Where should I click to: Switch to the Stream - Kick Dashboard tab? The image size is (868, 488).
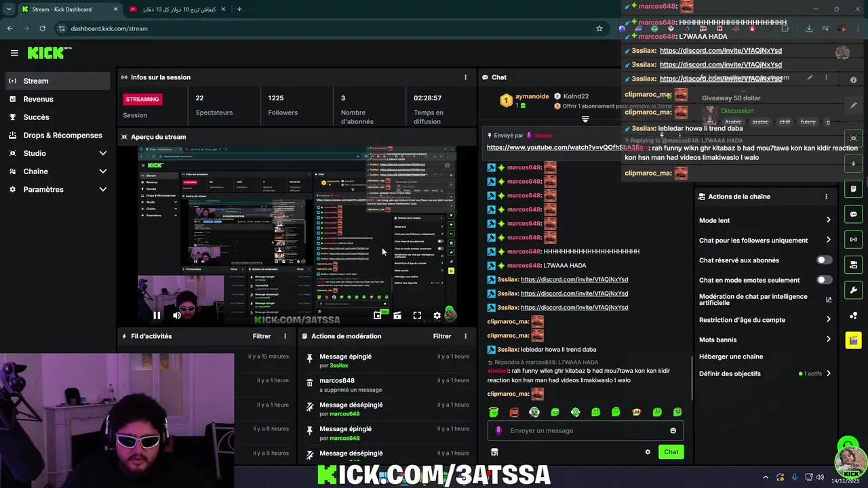(x=68, y=9)
